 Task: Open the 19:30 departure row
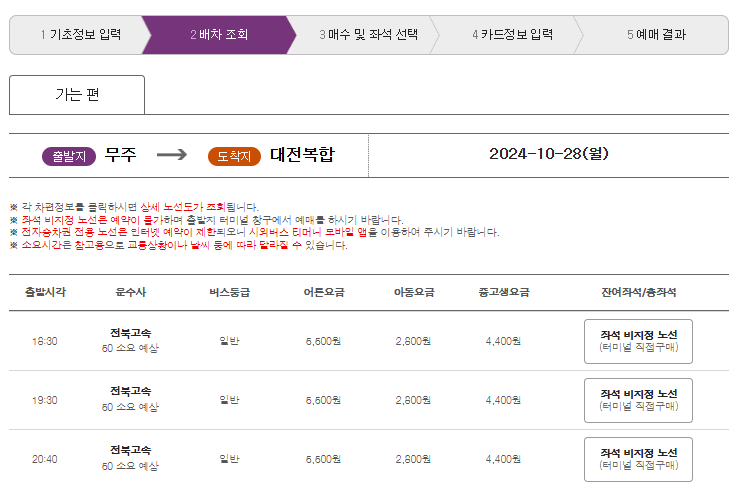coord(369,400)
